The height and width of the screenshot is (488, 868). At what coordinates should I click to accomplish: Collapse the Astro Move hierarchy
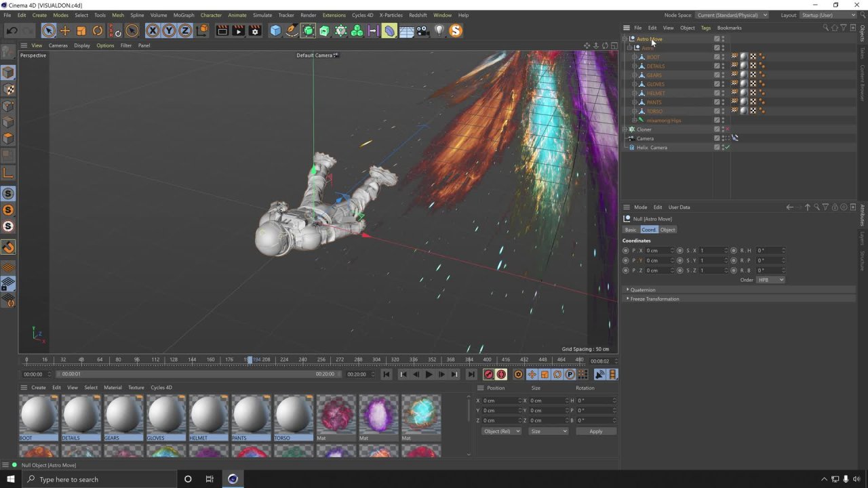coord(624,39)
